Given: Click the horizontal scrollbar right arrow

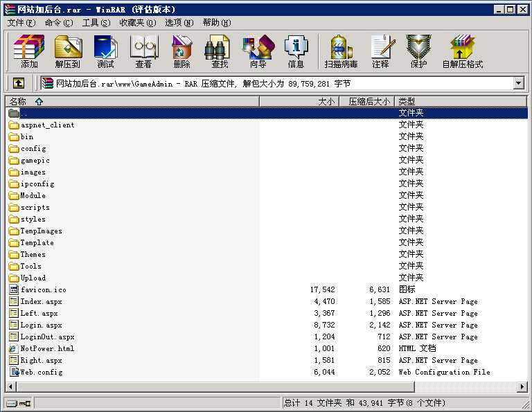Looking at the screenshot, I should [x=522, y=386].
